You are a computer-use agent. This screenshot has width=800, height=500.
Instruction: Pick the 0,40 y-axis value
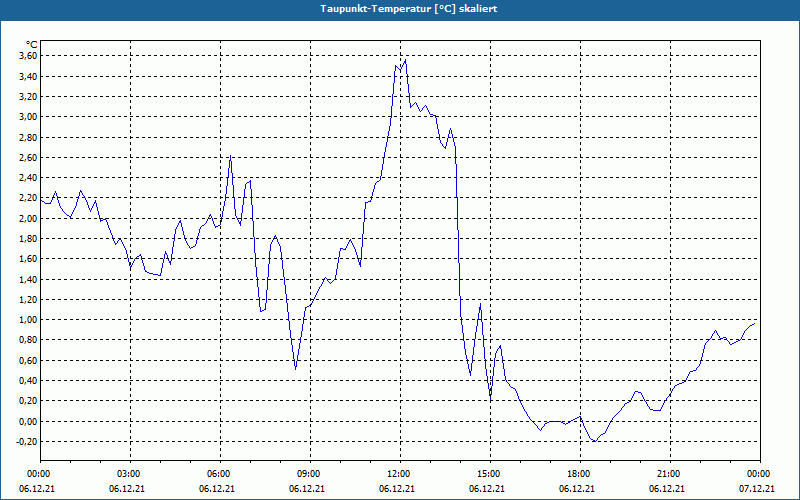pyautogui.click(x=29, y=381)
